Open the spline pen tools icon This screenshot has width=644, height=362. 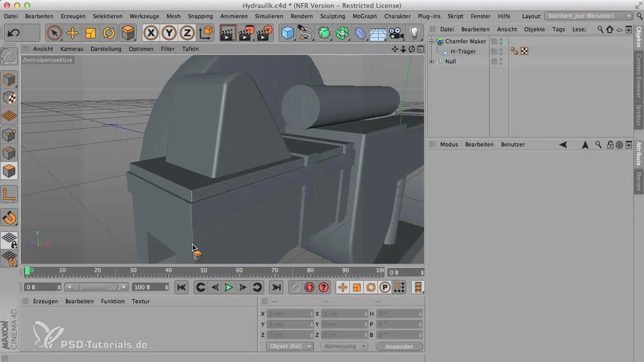click(x=306, y=33)
